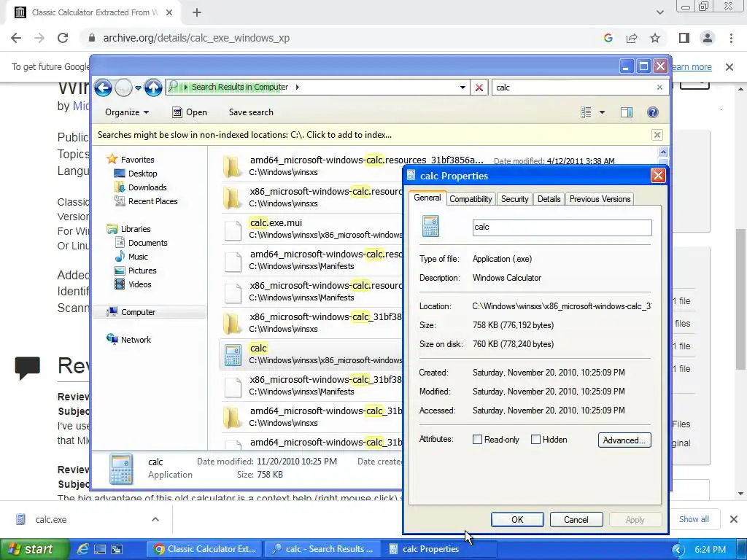Expand the Explorer address bar history dropdown

462,87
